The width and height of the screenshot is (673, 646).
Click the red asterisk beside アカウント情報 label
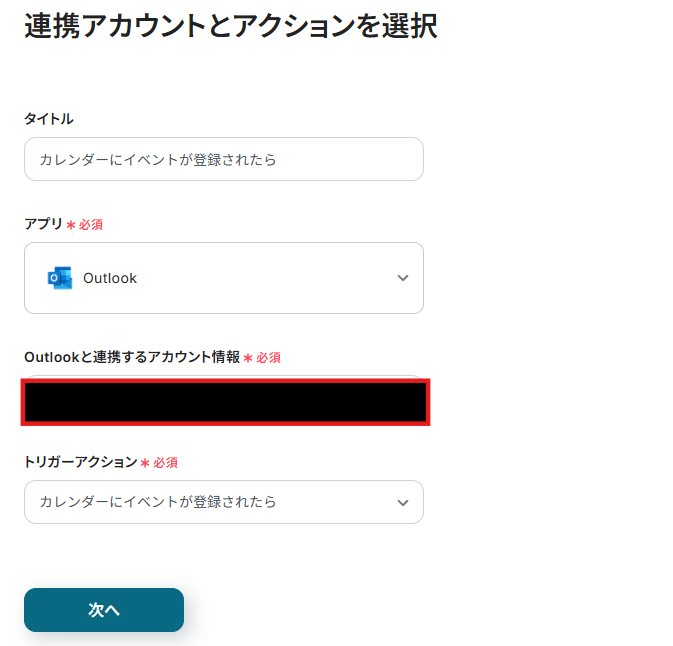click(x=248, y=358)
